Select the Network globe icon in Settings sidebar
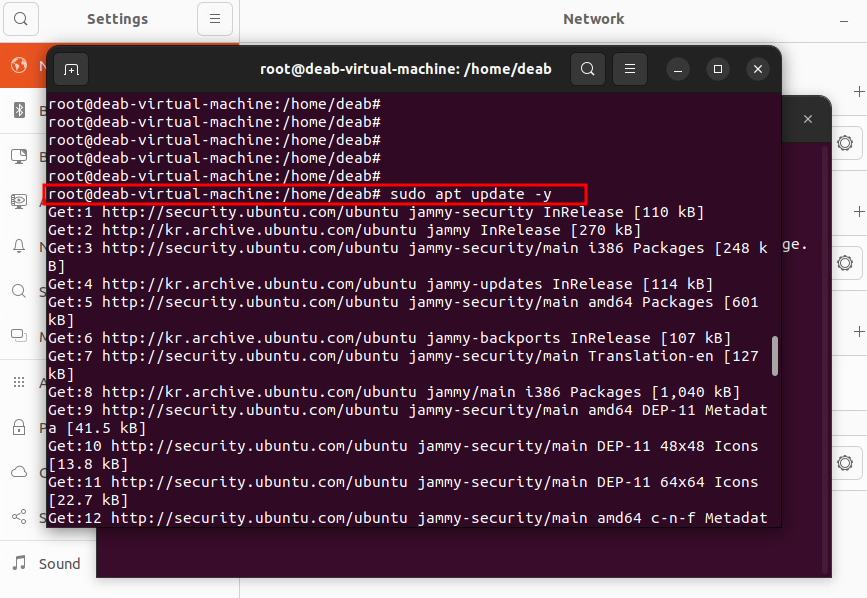 tap(19, 65)
